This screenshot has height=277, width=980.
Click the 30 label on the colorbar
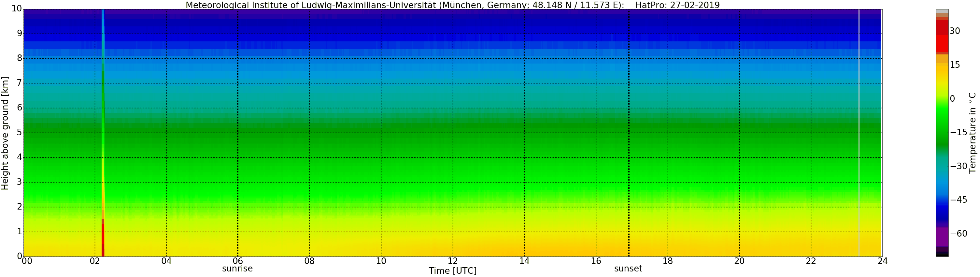point(955,31)
